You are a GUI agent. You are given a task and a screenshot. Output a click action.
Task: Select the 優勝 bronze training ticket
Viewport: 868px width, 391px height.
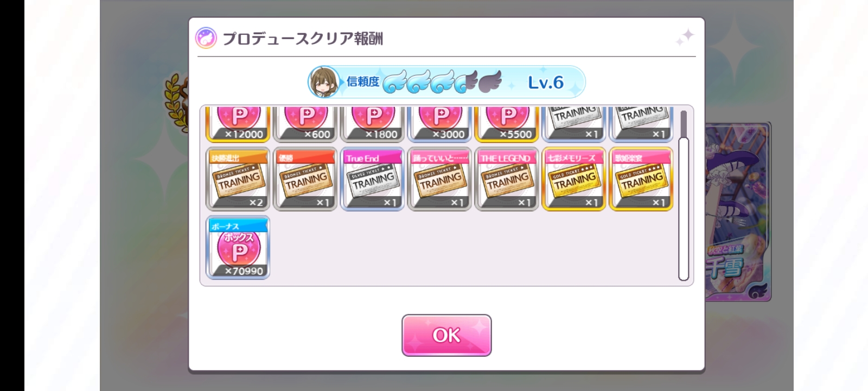click(x=305, y=179)
